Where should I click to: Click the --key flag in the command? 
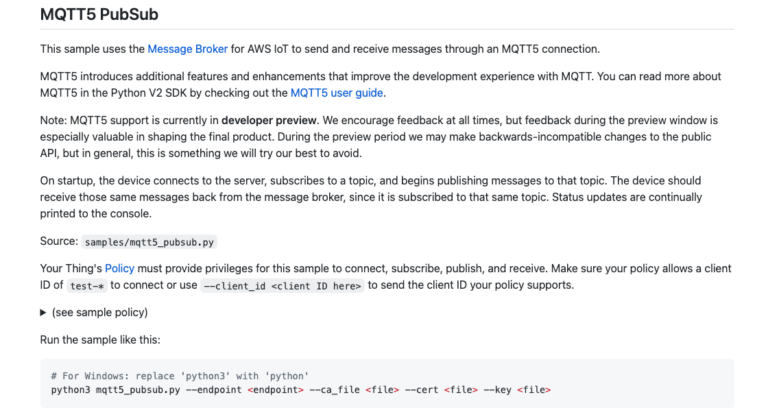[499, 389]
